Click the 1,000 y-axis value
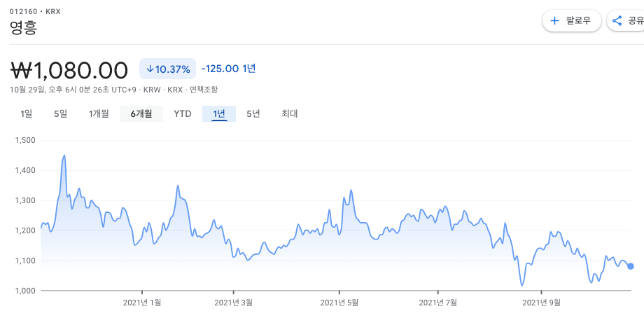The width and height of the screenshot is (644, 318). pyautogui.click(x=25, y=291)
